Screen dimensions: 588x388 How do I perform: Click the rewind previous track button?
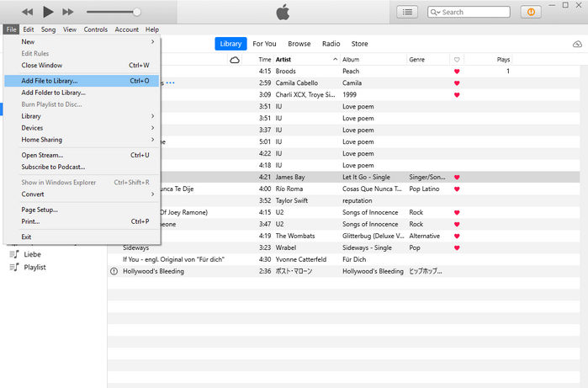click(27, 12)
